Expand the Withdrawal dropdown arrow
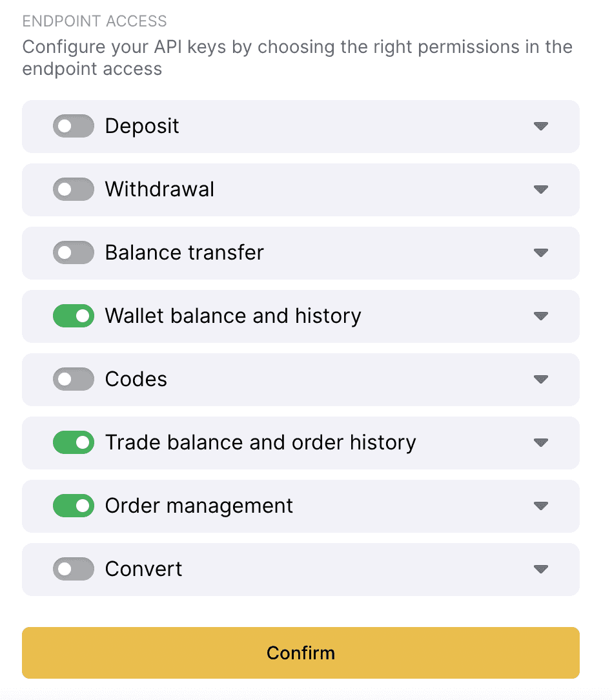 pos(540,190)
